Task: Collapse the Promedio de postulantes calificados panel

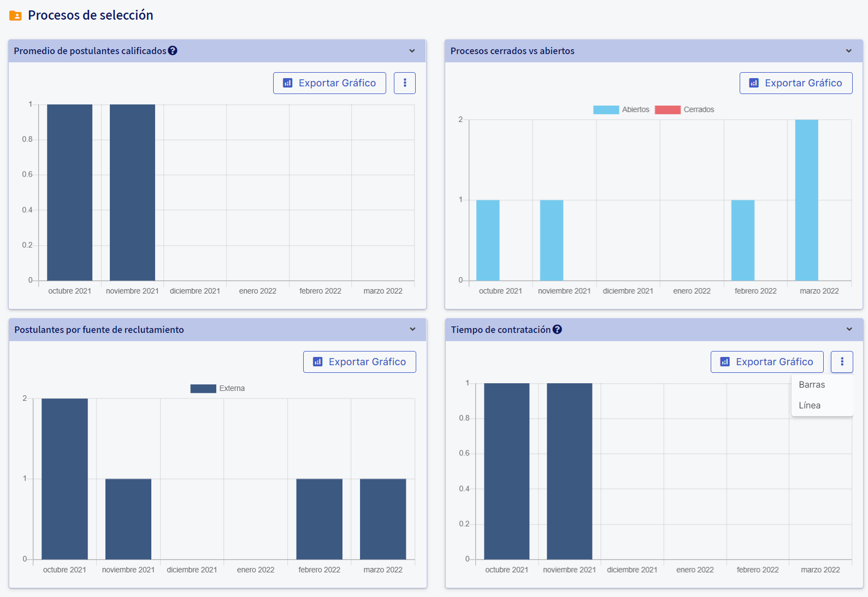Action: click(412, 51)
